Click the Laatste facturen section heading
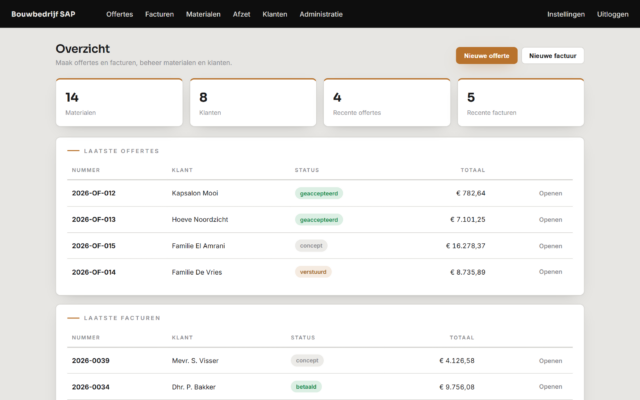Screen dimensions: 640x400 tap(122, 318)
